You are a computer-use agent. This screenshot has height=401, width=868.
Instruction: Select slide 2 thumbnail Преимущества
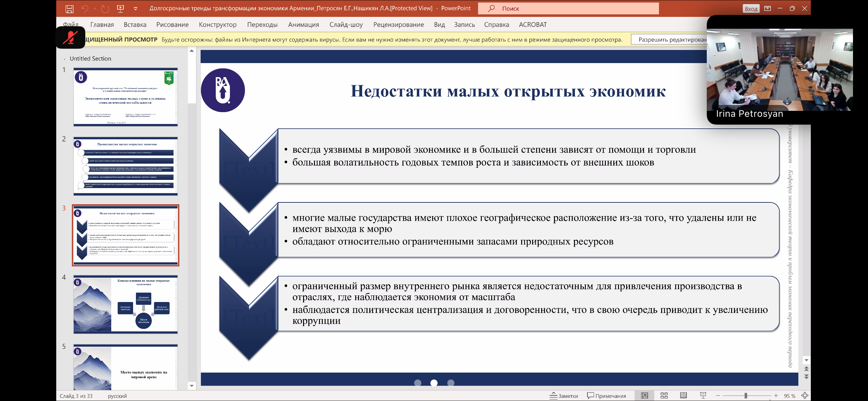pos(125,166)
